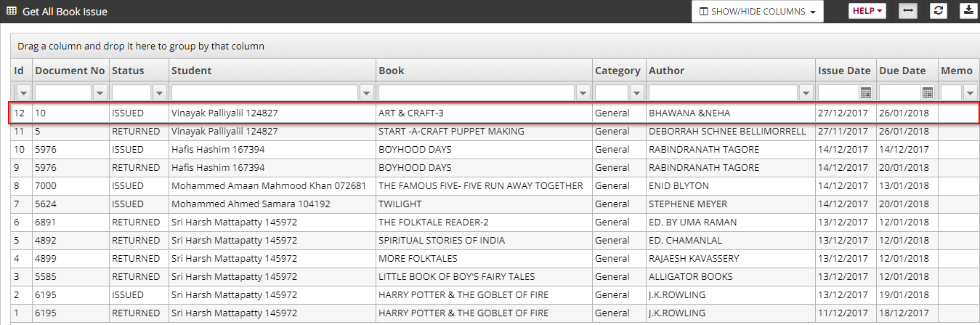Focus the Category filter field
The image size is (980, 325).
point(612,93)
